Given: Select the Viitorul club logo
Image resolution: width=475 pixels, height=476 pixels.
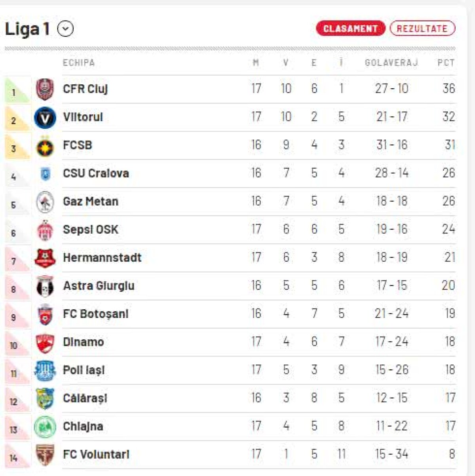Looking at the screenshot, I should 45,117.
